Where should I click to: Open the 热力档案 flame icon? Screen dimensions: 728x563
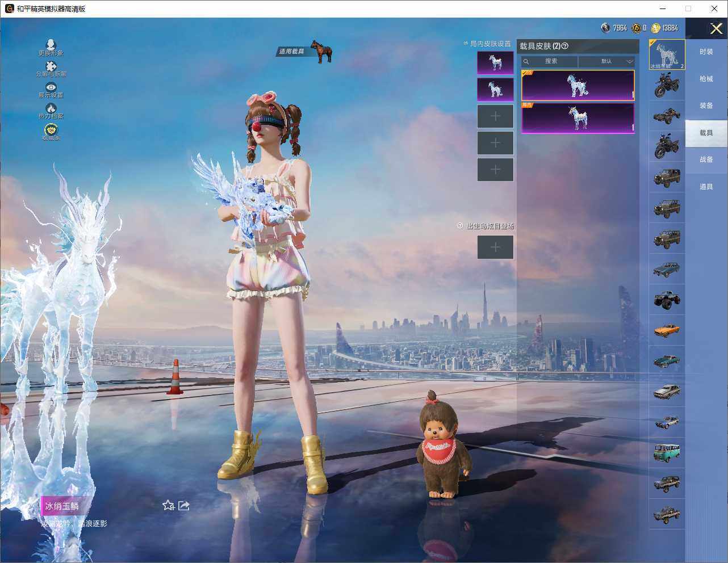pos(51,108)
